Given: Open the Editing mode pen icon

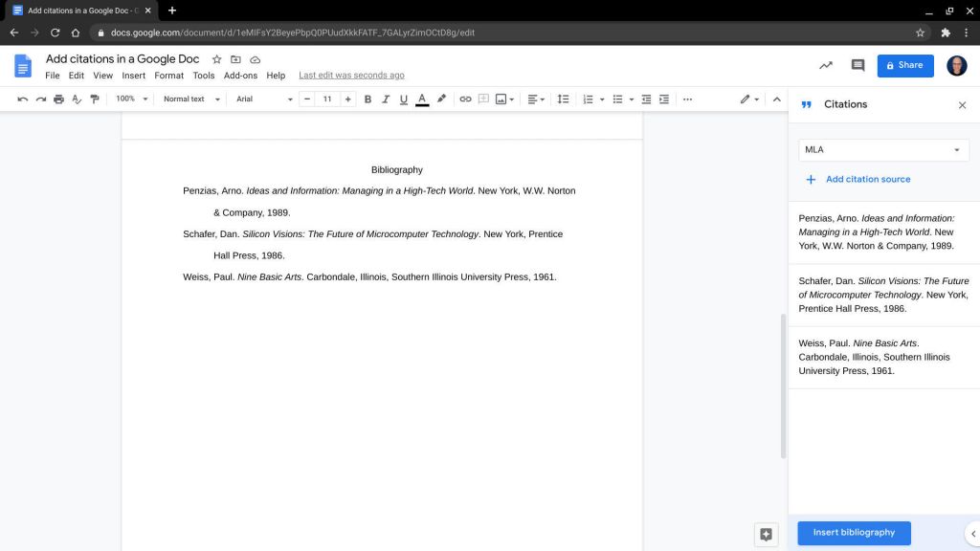Looking at the screenshot, I should pyautogui.click(x=744, y=99).
